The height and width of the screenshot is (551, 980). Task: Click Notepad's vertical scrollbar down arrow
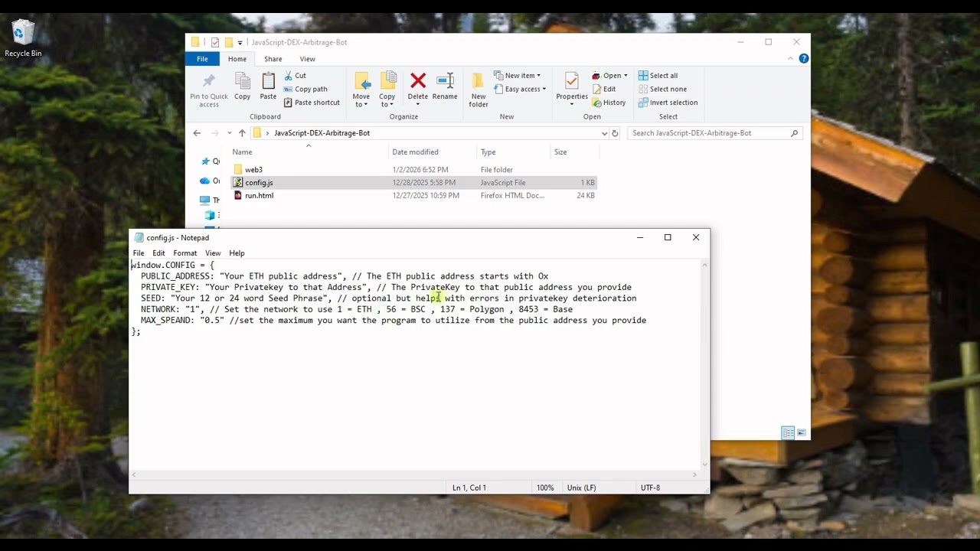tap(704, 464)
